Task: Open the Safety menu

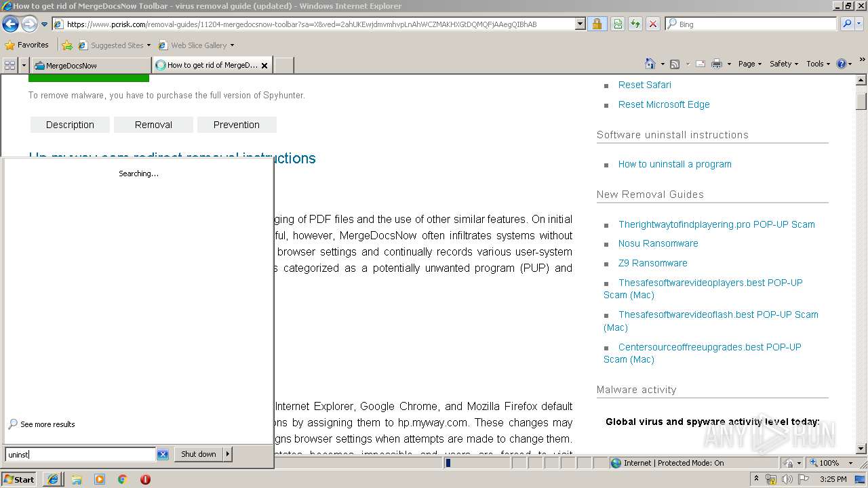Action: (784, 64)
